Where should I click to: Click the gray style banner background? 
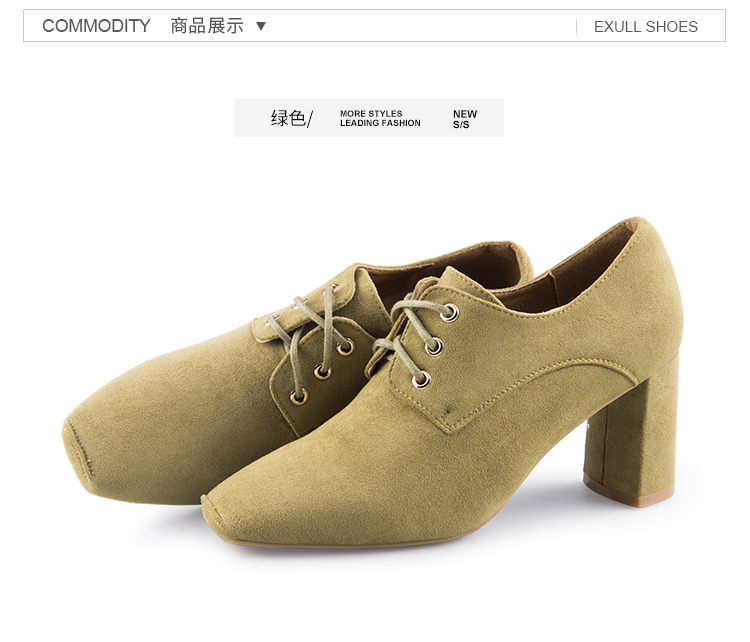369,118
